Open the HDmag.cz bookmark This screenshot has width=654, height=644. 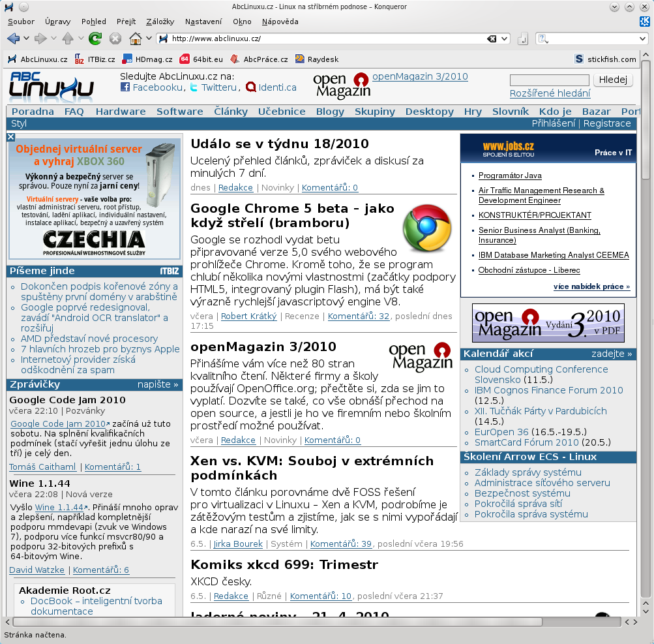(147, 59)
